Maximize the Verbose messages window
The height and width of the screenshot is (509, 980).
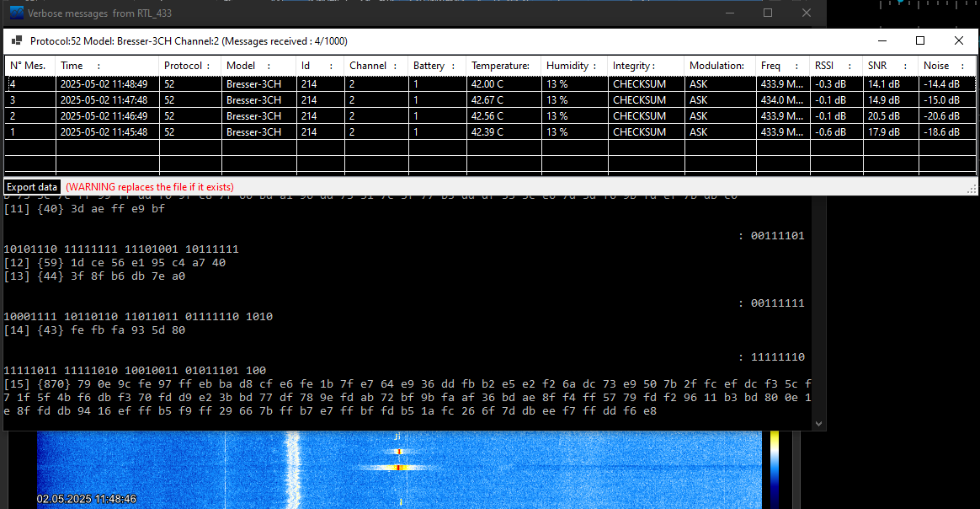point(768,13)
